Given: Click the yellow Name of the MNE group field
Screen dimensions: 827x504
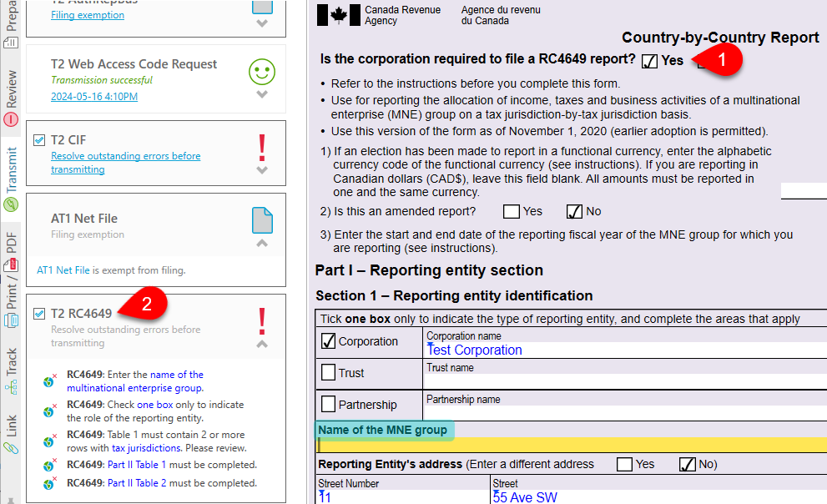Looking at the screenshot, I should (571, 445).
